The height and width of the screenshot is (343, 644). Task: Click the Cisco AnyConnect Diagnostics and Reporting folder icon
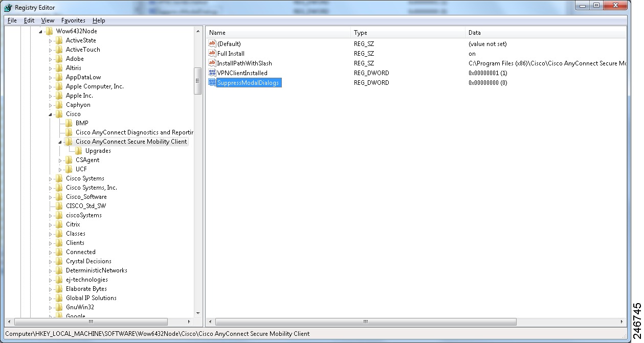coord(69,132)
